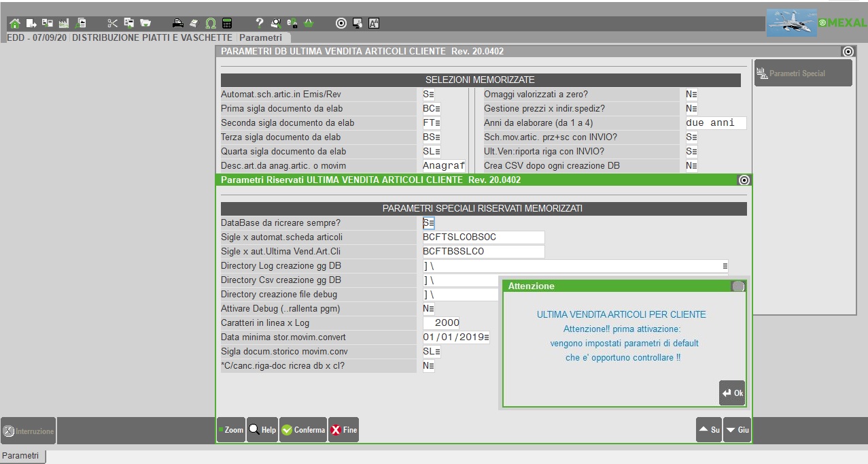The image size is (868, 464).
Task: Click the font size AA icon
Action: pyautogui.click(x=374, y=23)
